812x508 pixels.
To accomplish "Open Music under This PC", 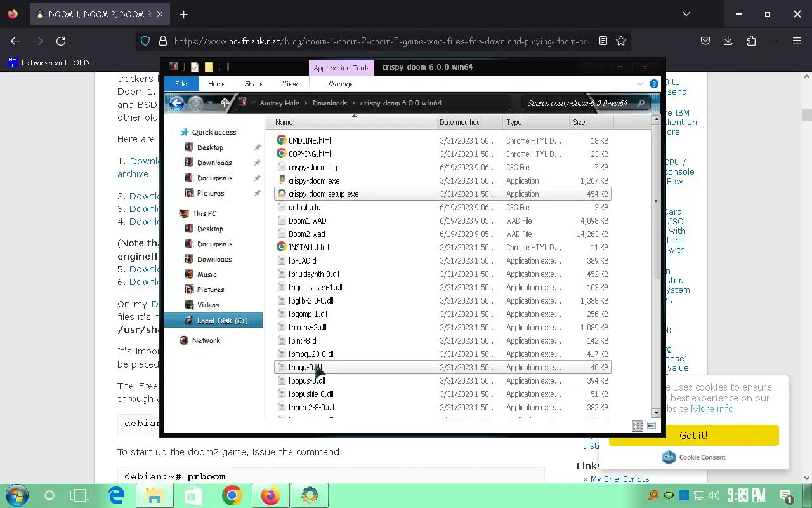I will click(x=207, y=274).
